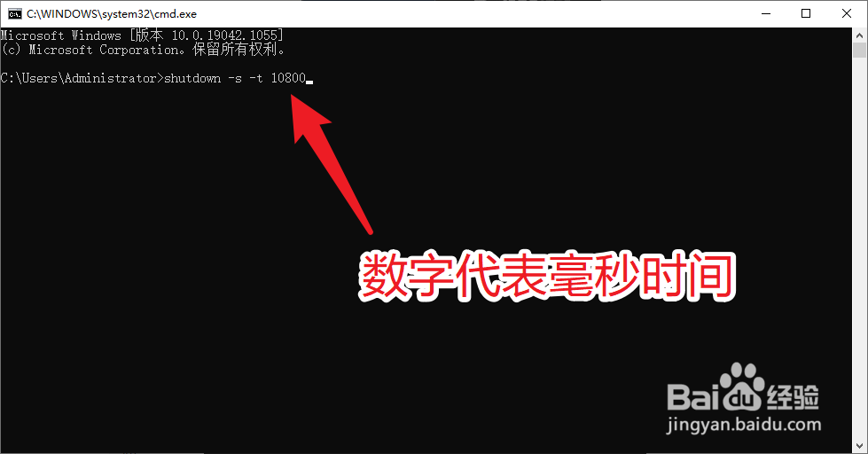Open the cmd.exe system menu icon
The width and height of the screenshot is (868, 454).
15,14
